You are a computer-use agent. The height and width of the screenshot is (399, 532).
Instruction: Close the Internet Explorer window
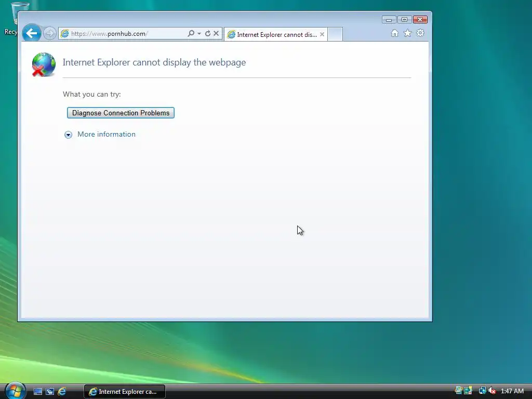pos(420,20)
